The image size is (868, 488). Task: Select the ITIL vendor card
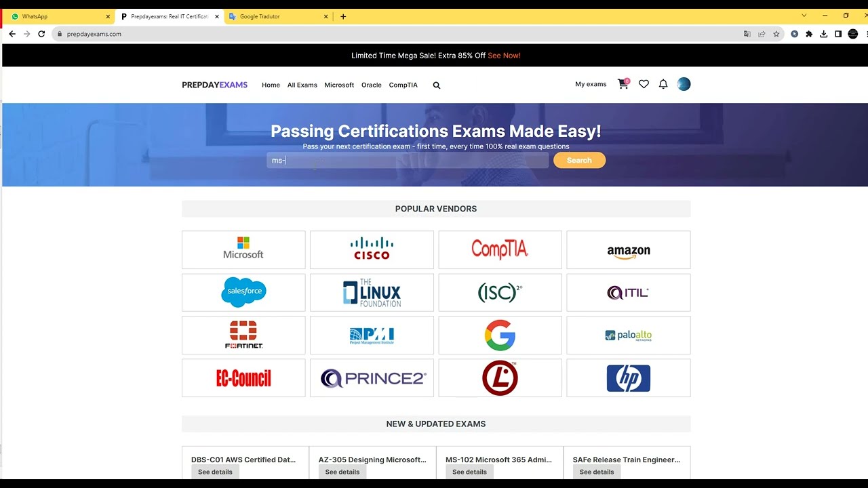click(629, 292)
